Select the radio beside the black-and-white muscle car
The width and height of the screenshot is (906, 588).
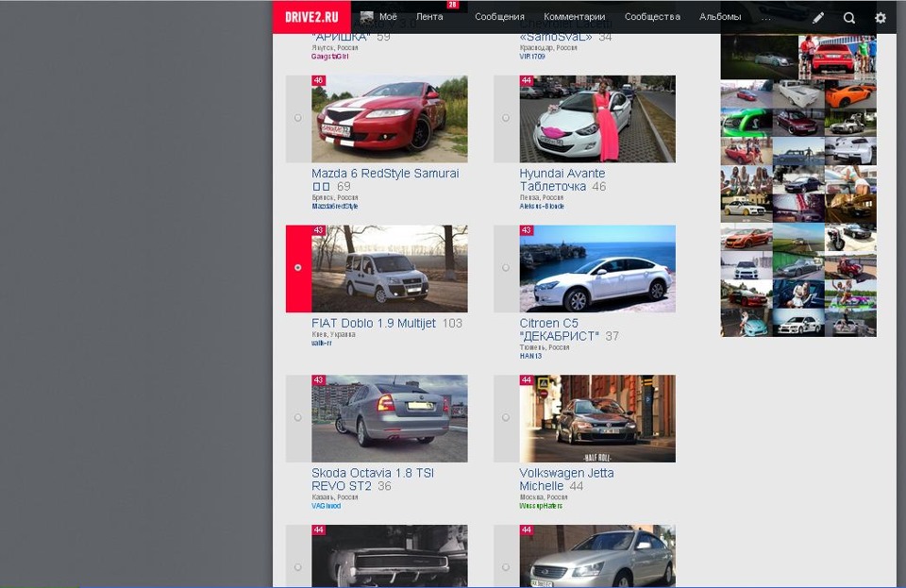point(298,567)
